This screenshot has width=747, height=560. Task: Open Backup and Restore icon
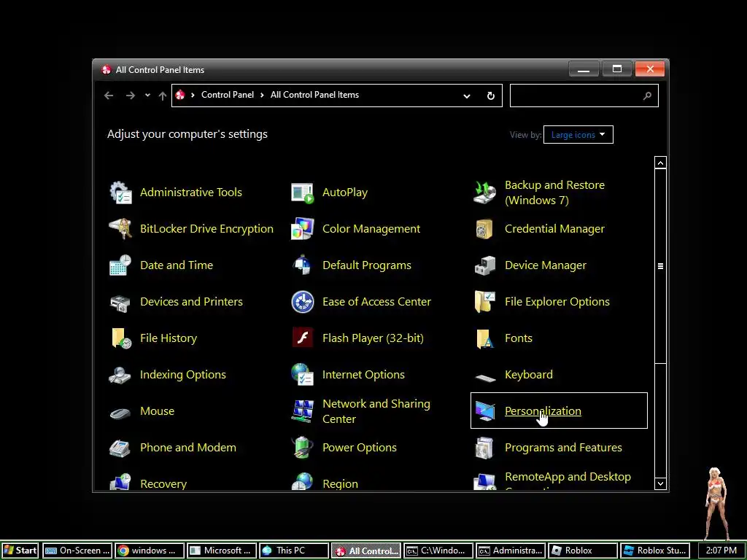485,192
